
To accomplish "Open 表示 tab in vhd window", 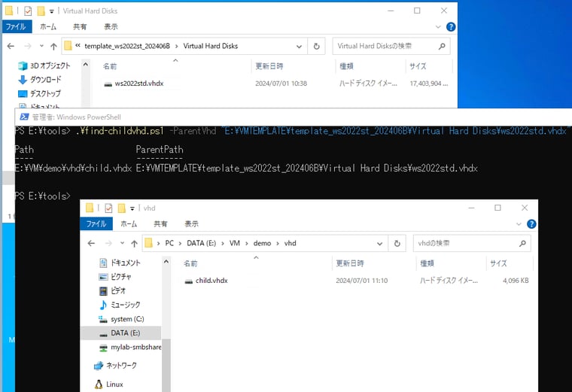I will (191, 224).
